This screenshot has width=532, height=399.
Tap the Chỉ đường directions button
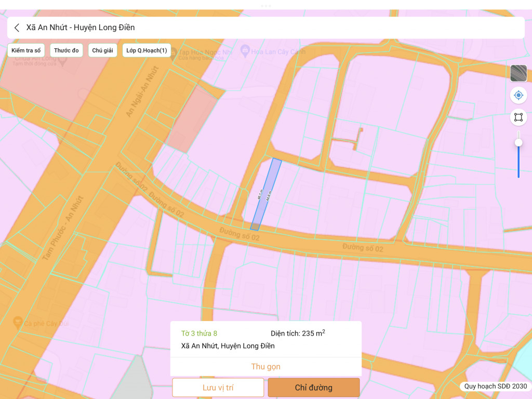pyautogui.click(x=314, y=388)
